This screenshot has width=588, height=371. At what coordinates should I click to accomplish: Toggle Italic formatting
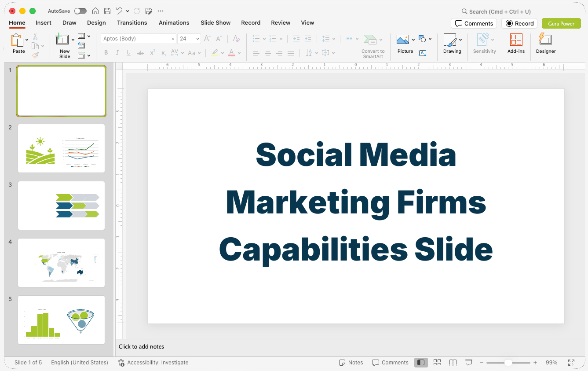(117, 53)
